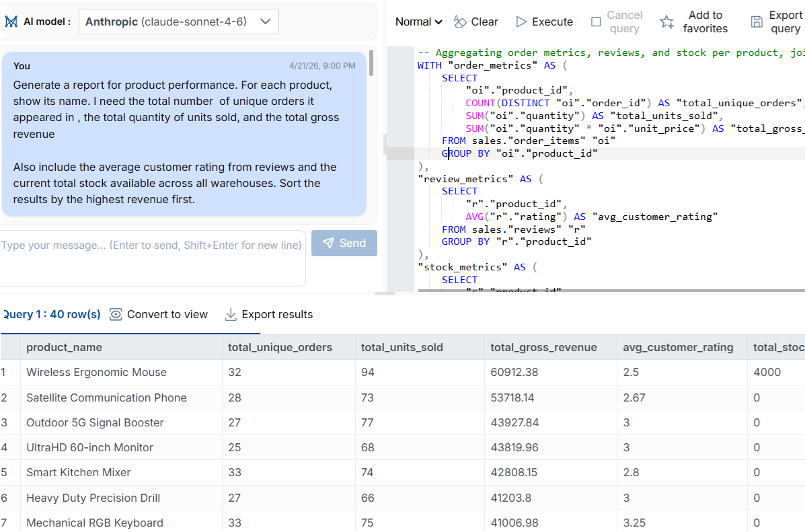Click the chat panel scrollbar
Screen dimensions: 805x532
tap(371, 63)
